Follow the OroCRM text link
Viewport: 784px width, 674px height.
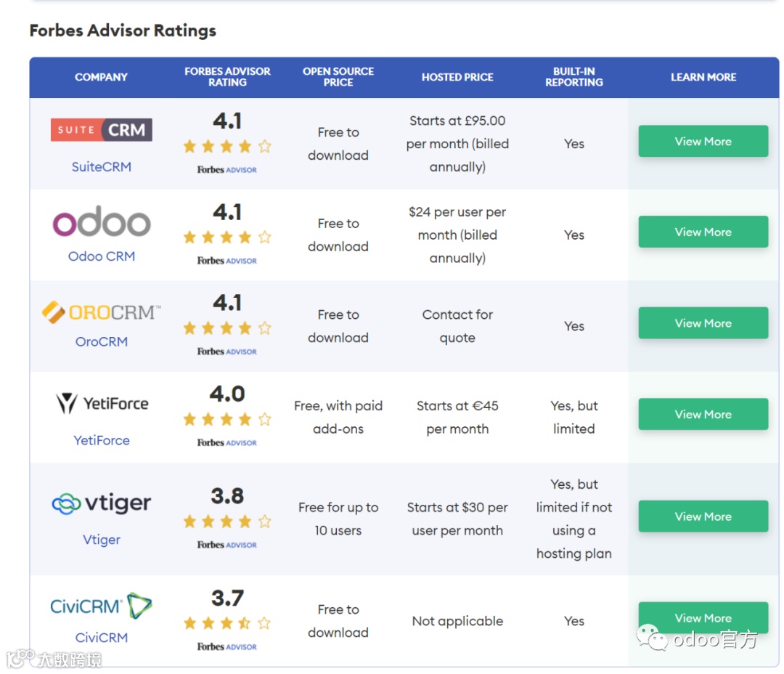[101, 341]
